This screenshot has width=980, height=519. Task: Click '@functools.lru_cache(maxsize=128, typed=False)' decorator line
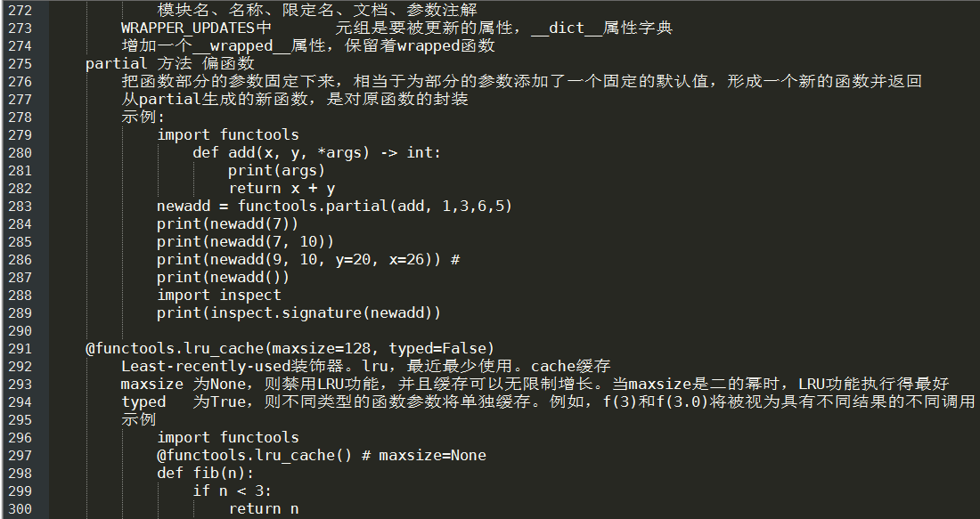click(290, 348)
